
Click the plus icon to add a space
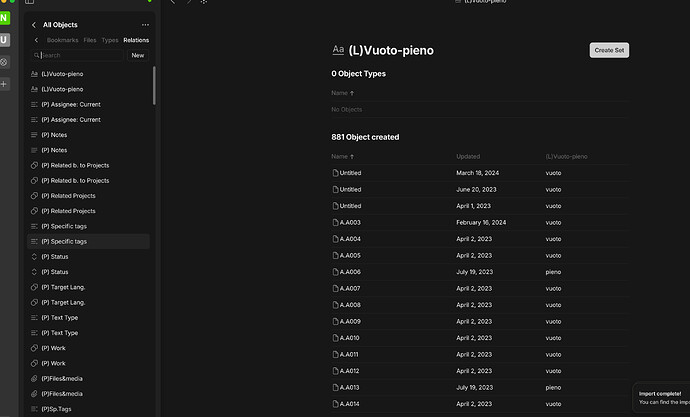(4, 84)
